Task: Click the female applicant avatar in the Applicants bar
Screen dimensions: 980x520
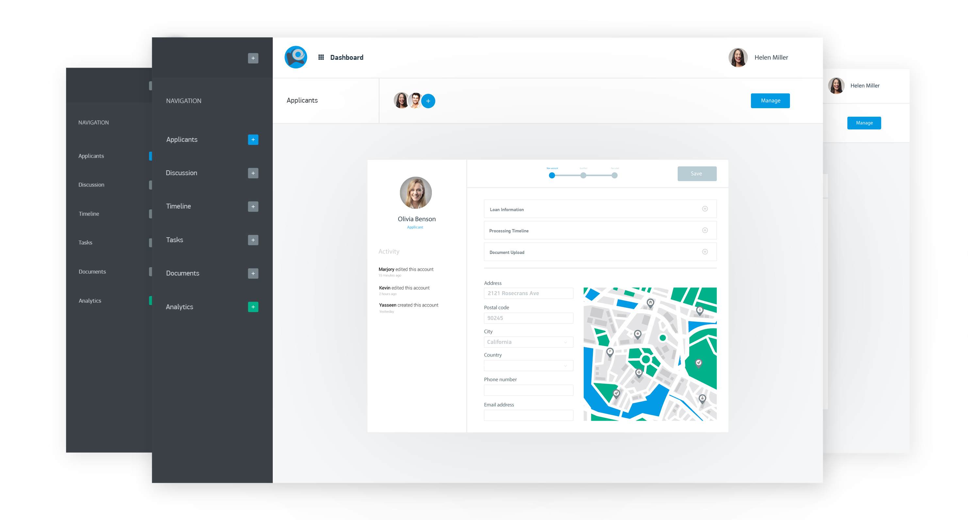Action: 401,100
